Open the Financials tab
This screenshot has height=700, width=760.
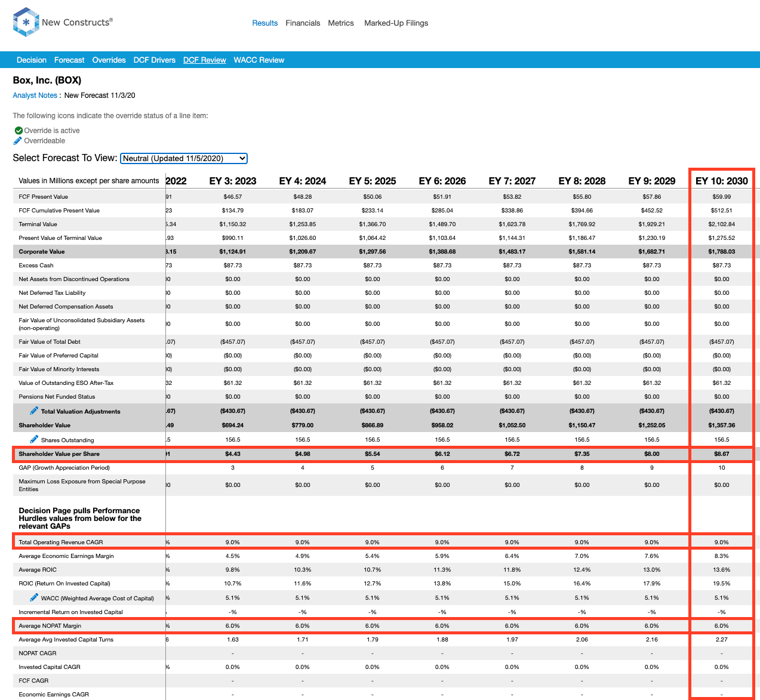pyautogui.click(x=303, y=23)
